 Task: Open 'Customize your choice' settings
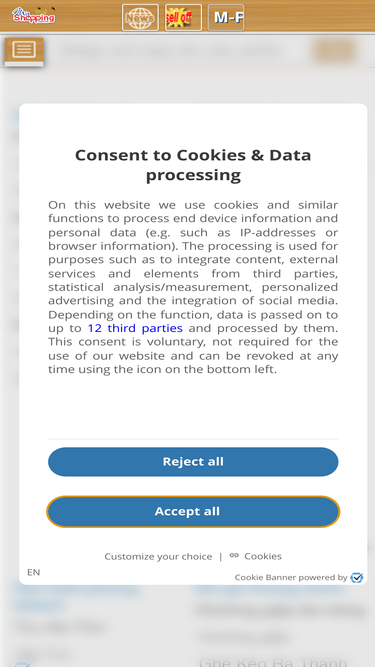click(x=158, y=556)
